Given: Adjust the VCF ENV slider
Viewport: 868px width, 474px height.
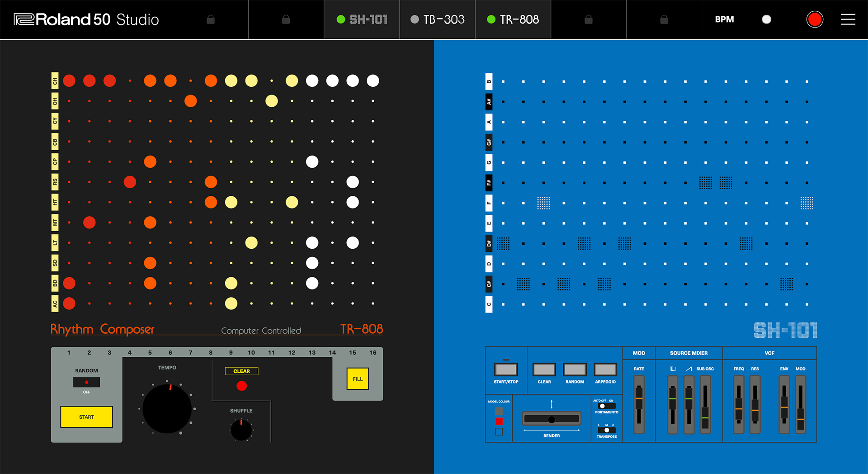Looking at the screenshot, I should [784, 404].
